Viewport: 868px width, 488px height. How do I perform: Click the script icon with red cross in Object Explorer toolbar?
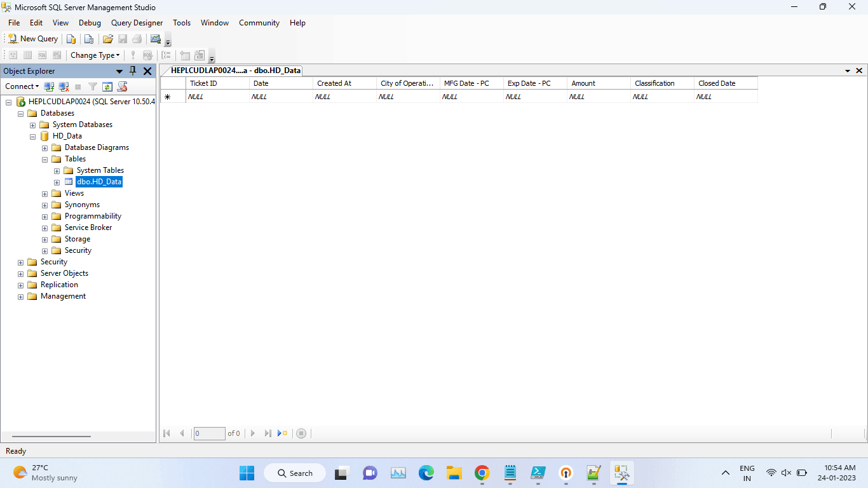(x=122, y=86)
